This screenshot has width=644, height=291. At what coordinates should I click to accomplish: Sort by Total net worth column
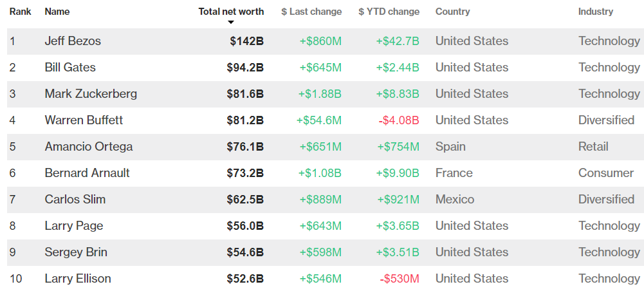231,12
